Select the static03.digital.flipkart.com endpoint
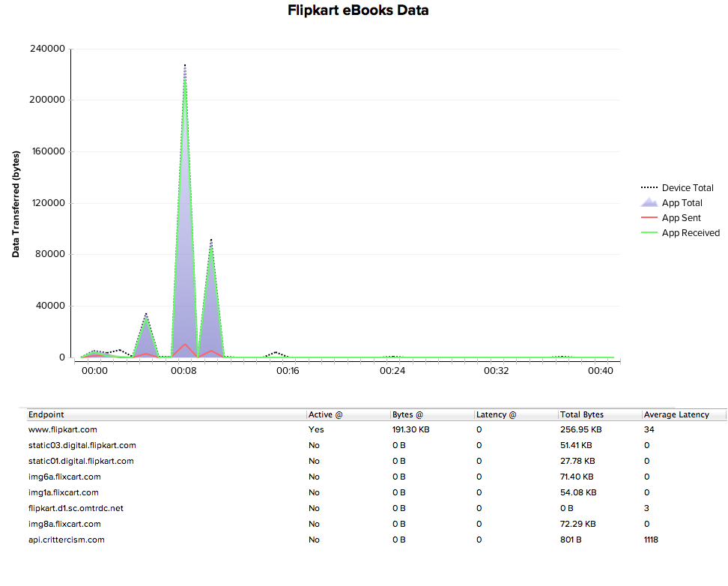 click(x=82, y=445)
